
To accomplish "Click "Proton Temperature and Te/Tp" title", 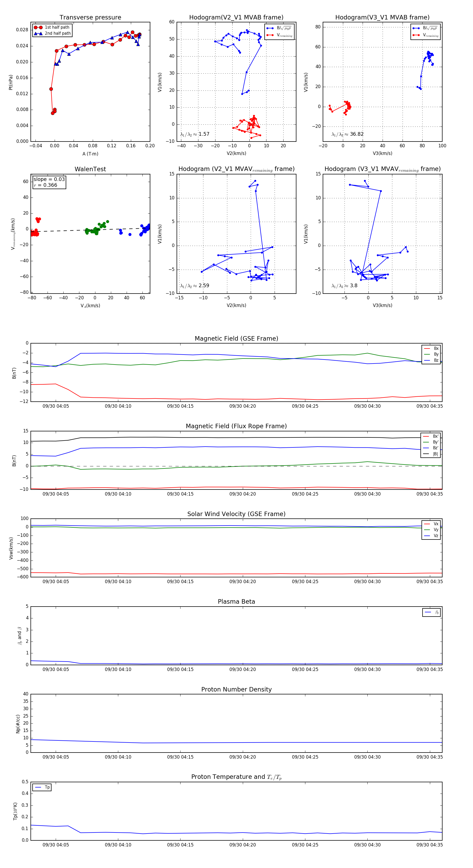I will click(x=236, y=777).
